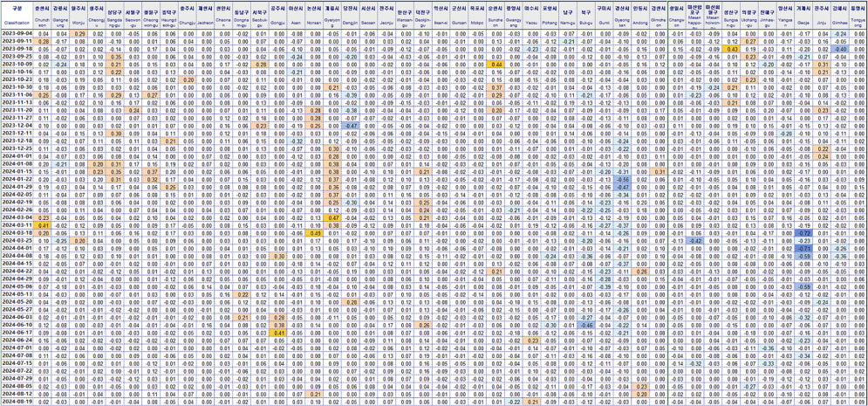Select the 2024-01-01 date cell
868x406 pixels.
click(17, 157)
